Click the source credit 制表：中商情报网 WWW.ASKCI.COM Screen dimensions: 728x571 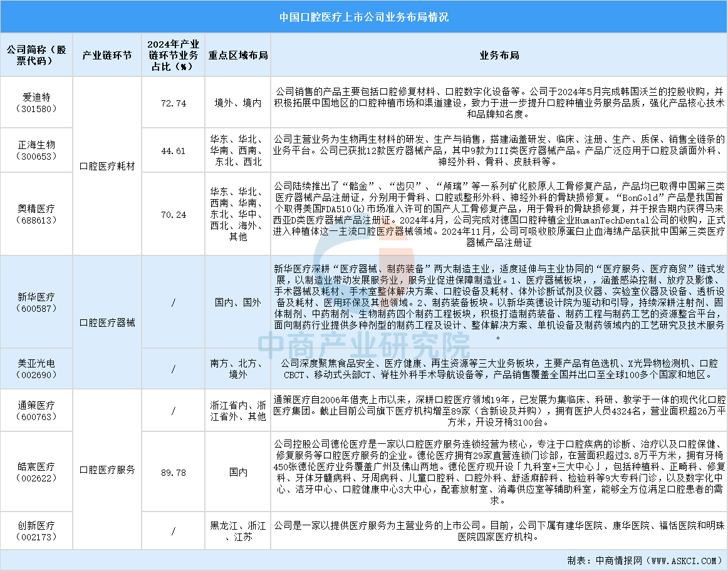[x=645, y=560]
